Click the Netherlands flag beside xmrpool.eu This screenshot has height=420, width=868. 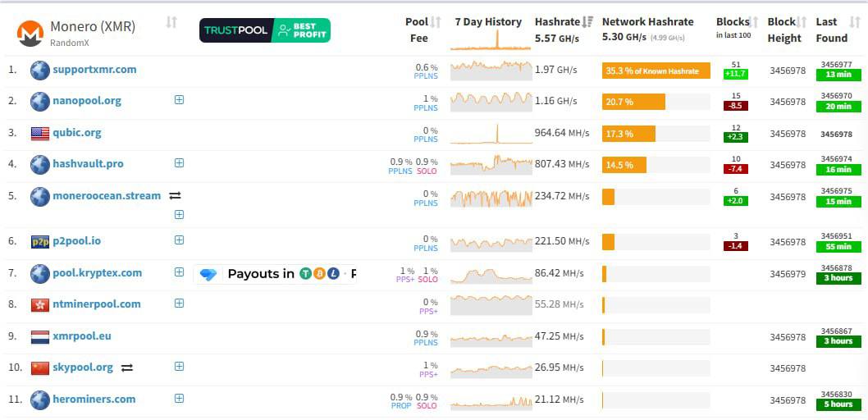tap(40, 337)
